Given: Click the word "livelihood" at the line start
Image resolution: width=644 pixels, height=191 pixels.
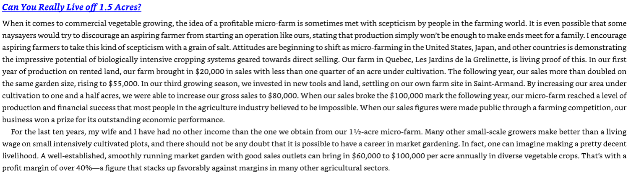Looking at the screenshot, I should [20, 156].
